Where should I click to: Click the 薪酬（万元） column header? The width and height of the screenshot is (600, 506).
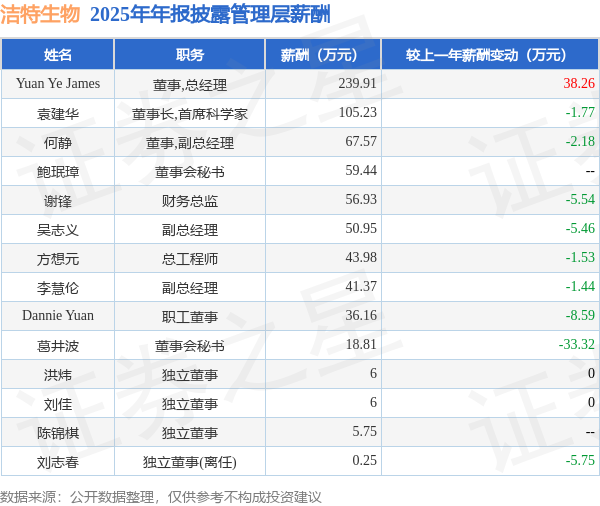(x=323, y=55)
